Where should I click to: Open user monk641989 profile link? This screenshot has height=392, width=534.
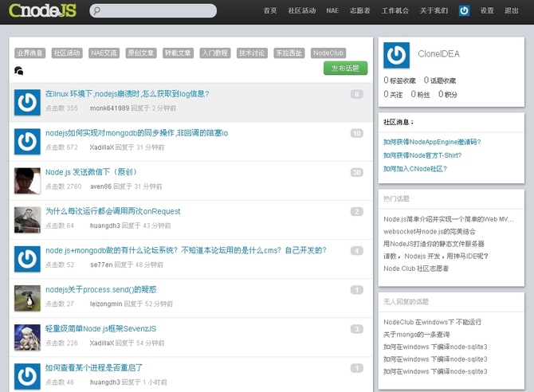coord(110,108)
